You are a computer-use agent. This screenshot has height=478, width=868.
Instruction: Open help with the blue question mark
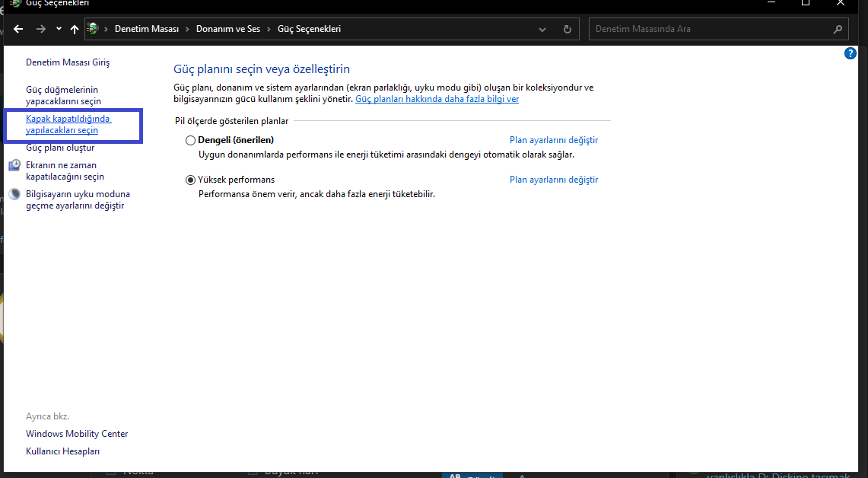851,53
